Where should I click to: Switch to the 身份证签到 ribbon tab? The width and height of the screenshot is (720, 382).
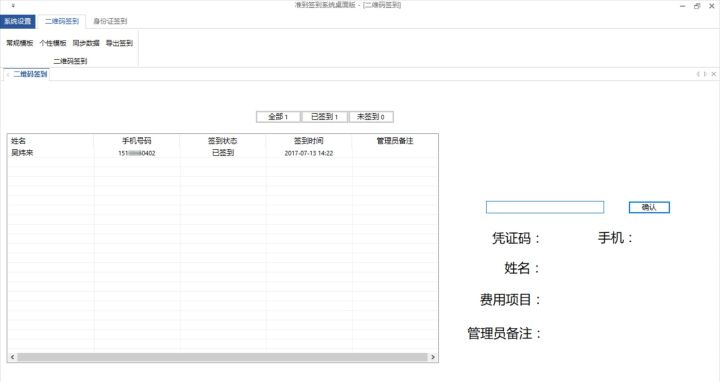[x=110, y=21]
